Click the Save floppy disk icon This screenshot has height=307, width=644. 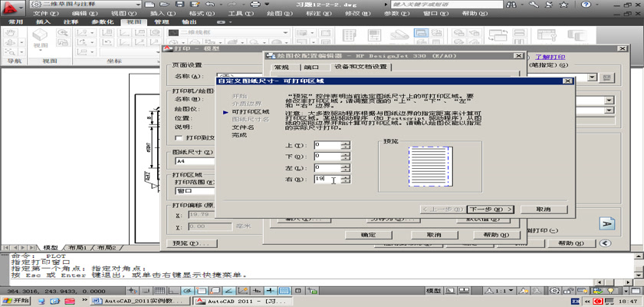click(179, 5)
